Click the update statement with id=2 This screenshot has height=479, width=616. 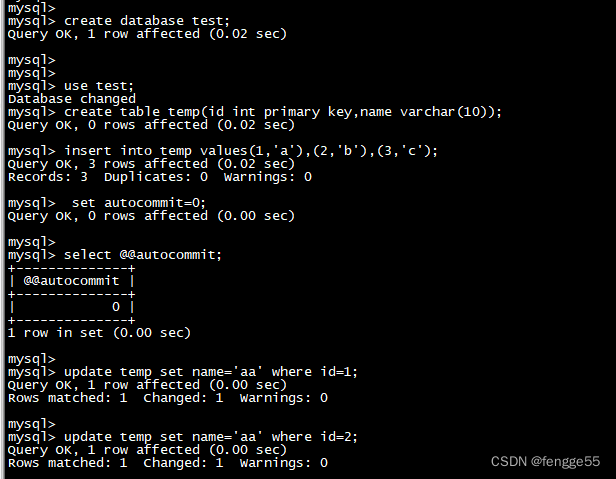pos(210,437)
